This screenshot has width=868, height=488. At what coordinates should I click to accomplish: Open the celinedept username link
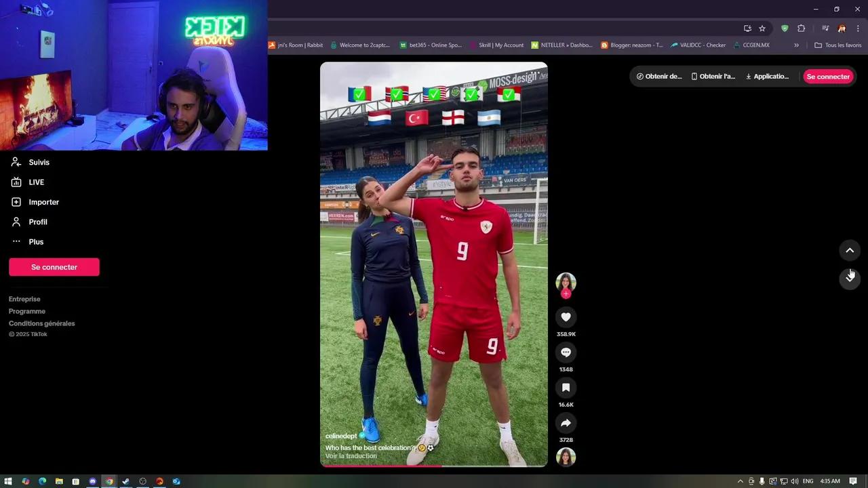[341, 436]
